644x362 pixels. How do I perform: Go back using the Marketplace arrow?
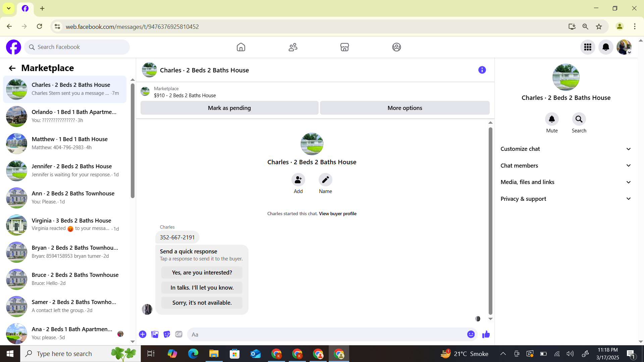12,68
